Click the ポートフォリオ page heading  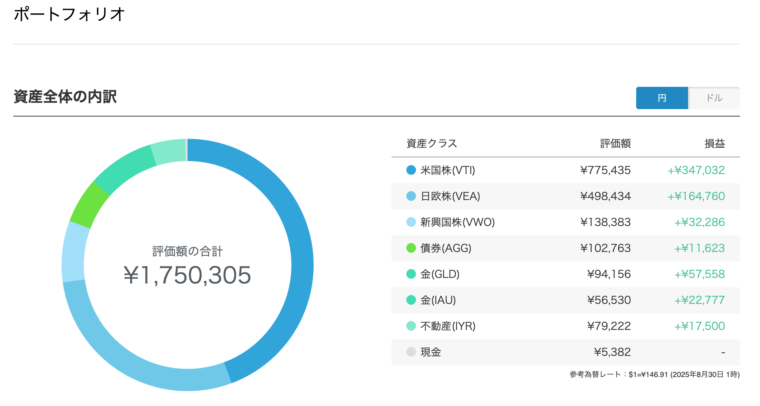(69, 14)
